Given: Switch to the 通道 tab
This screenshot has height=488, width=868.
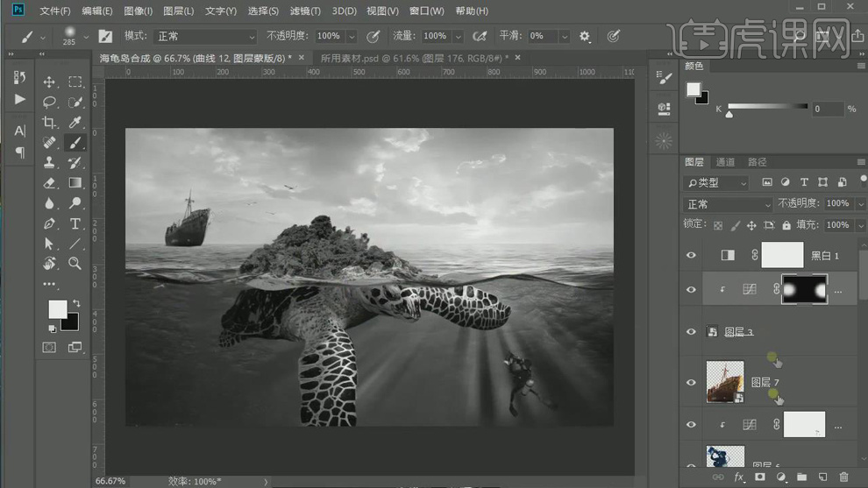Looking at the screenshot, I should pyautogui.click(x=725, y=162).
